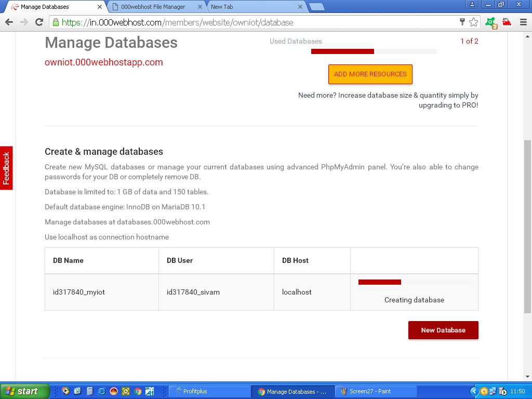Open a new browser tab
Image resolution: width=532 pixels, height=399 pixels.
pos(317,7)
